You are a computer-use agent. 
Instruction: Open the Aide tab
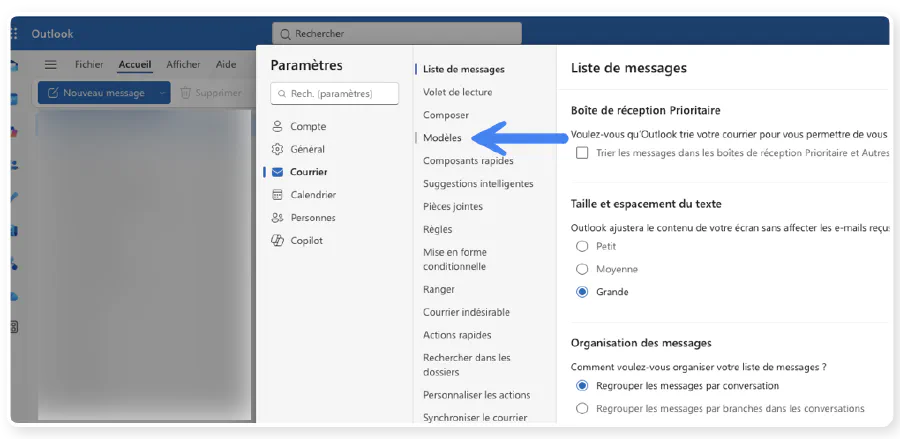tap(226, 65)
